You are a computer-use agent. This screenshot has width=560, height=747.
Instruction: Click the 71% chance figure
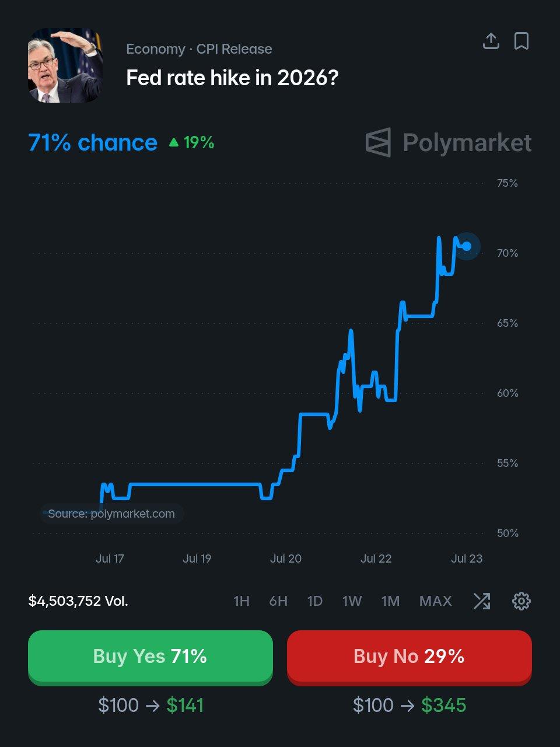[x=93, y=142]
